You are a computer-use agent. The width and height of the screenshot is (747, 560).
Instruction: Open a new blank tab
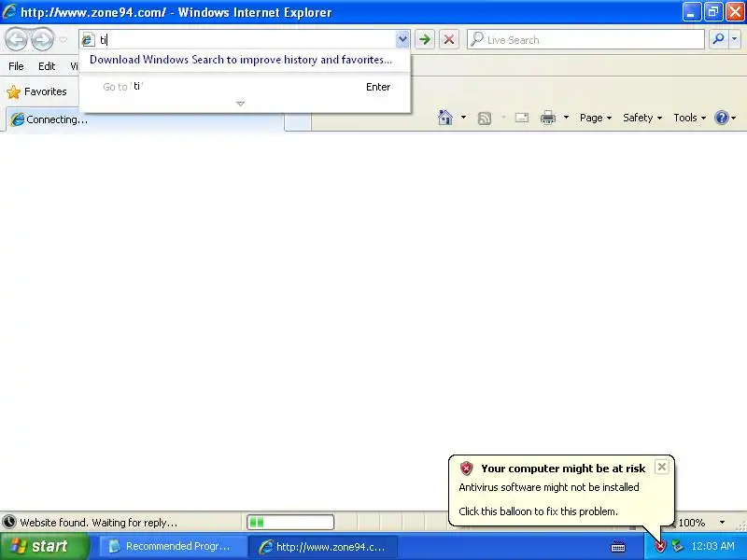point(298,121)
